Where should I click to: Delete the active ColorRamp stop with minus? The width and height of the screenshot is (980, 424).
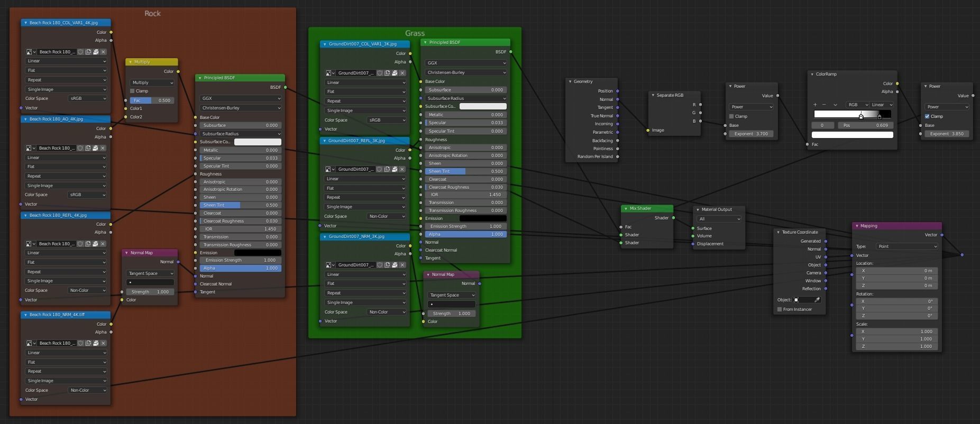(x=824, y=105)
